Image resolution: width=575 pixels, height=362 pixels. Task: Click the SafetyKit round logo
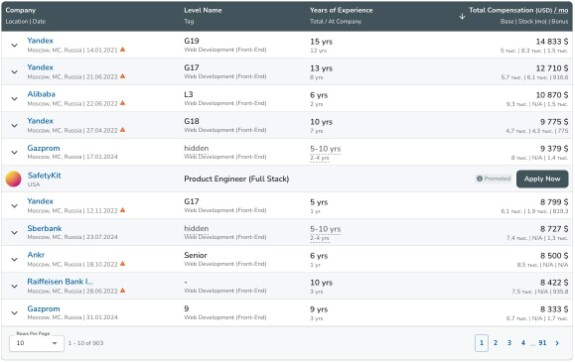coord(14,179)
